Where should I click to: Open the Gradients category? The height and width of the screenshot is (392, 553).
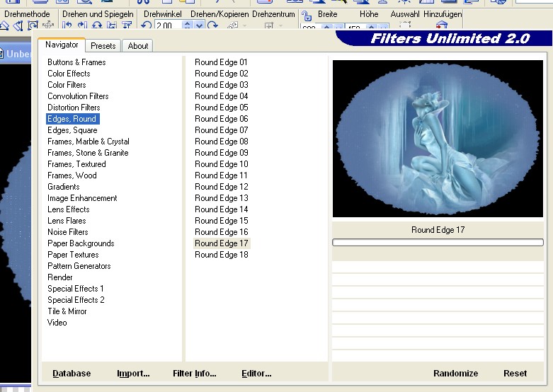(x=64, y=187)
